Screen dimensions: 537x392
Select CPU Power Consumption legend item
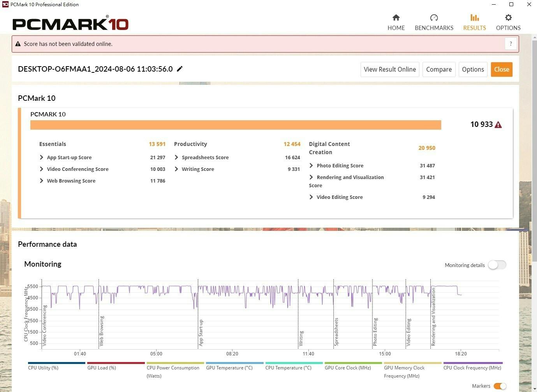[175, 370]
